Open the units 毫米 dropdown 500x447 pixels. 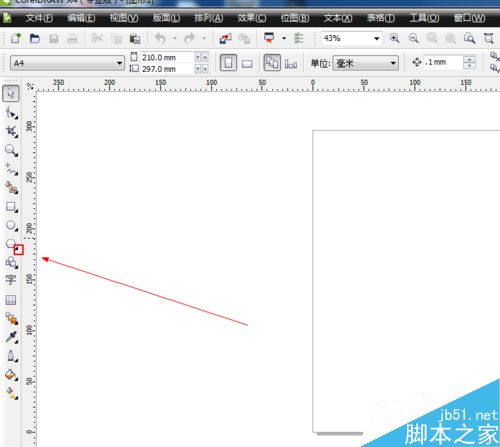393,63
